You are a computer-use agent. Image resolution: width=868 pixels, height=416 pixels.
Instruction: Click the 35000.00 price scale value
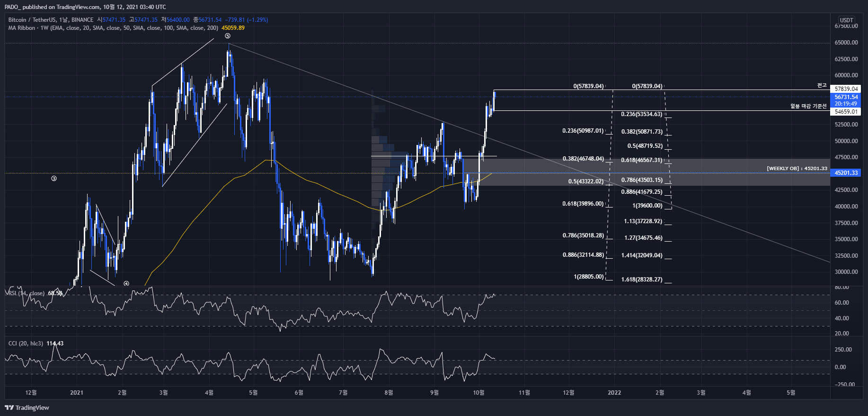point(846,239)
